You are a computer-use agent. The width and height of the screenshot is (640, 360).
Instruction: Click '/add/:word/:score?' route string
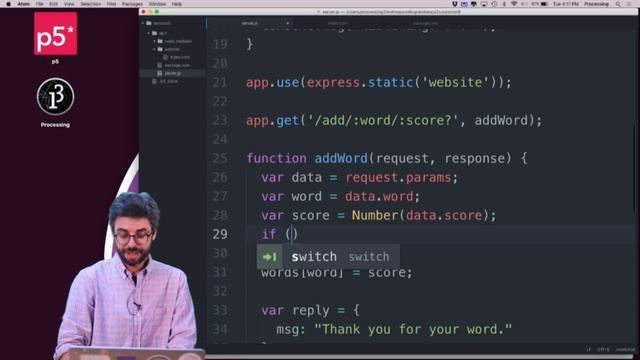click(383, 120)
